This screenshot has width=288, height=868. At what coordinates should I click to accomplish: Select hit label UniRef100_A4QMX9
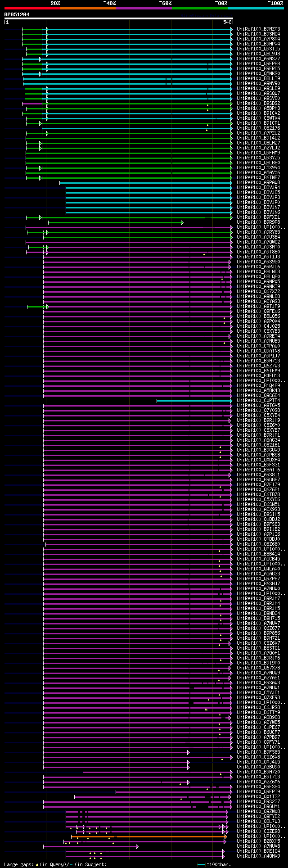258,856
